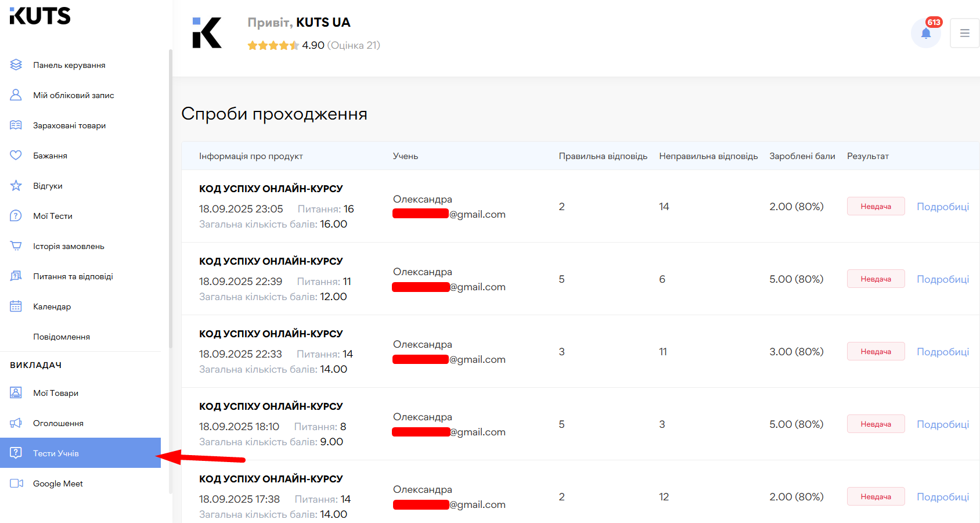Screen dimensions: 980x523
Task: Click the cart icon for Історія замовлень
Action: click(16, 246)
